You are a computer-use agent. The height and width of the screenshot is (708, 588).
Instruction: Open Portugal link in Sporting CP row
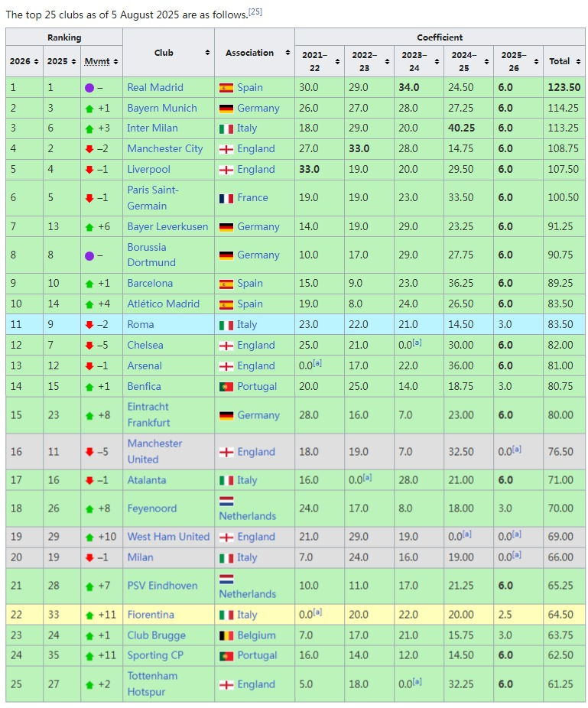click(257, 655)
